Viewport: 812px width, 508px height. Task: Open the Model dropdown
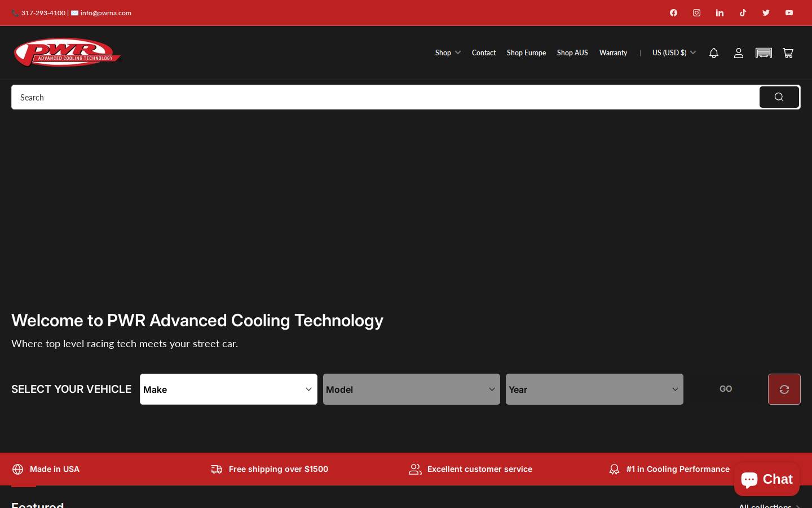tap(412, 389)
